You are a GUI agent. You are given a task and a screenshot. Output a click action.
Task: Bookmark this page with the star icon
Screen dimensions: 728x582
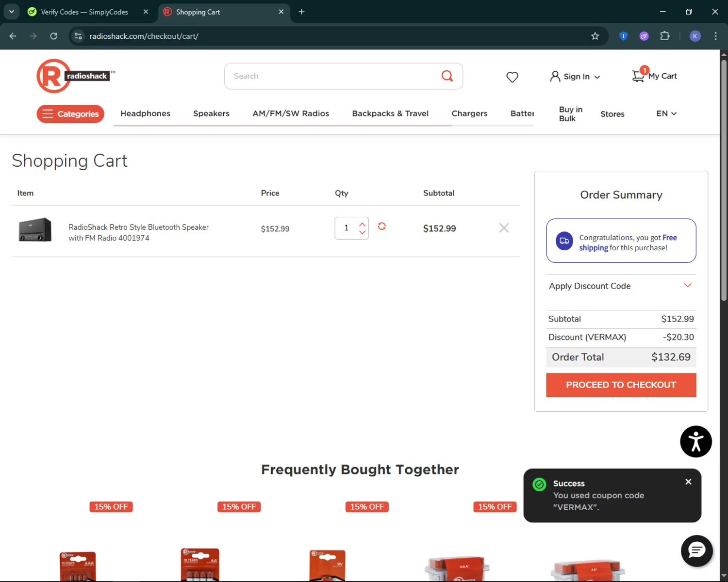pyautogui.click(x=595, y=36)
